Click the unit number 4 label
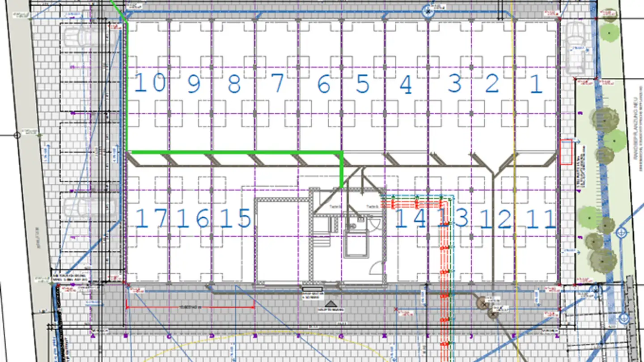The width and height of the screenshot is (644, 362). (405, 85)
